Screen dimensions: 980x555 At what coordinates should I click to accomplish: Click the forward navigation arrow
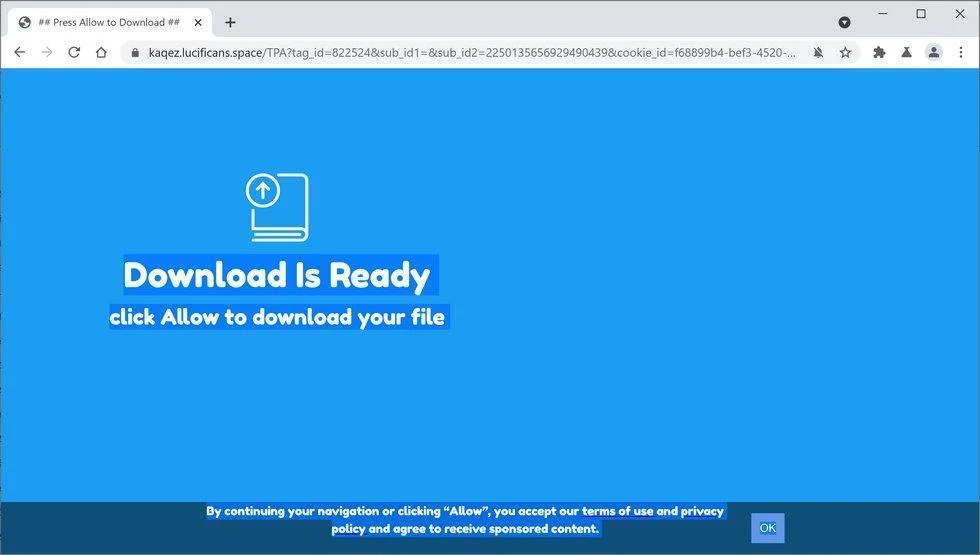pyautogui.click(x=47, y=52)
